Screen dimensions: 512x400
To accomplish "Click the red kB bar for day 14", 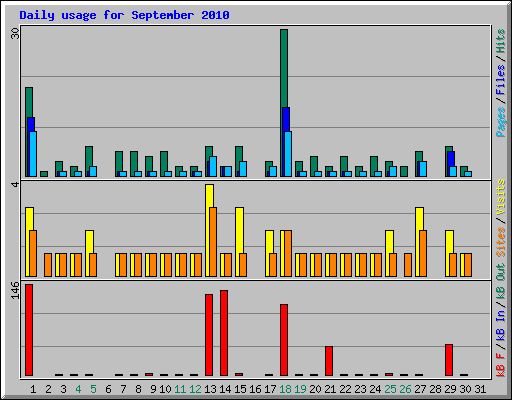I will pos(224,333).
